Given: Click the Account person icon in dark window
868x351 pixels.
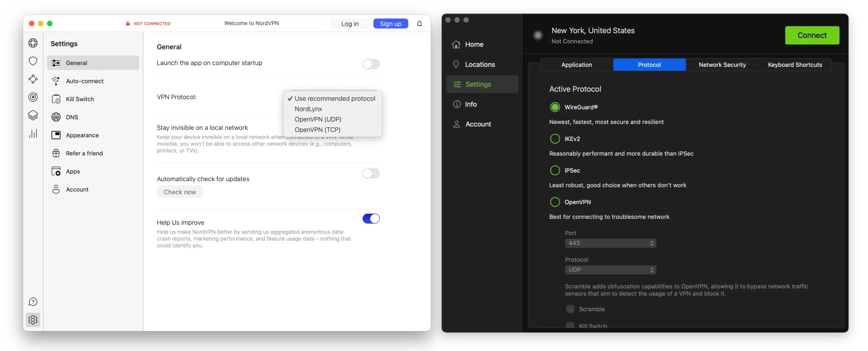Looking at the screenshot, I should (457, 124).
